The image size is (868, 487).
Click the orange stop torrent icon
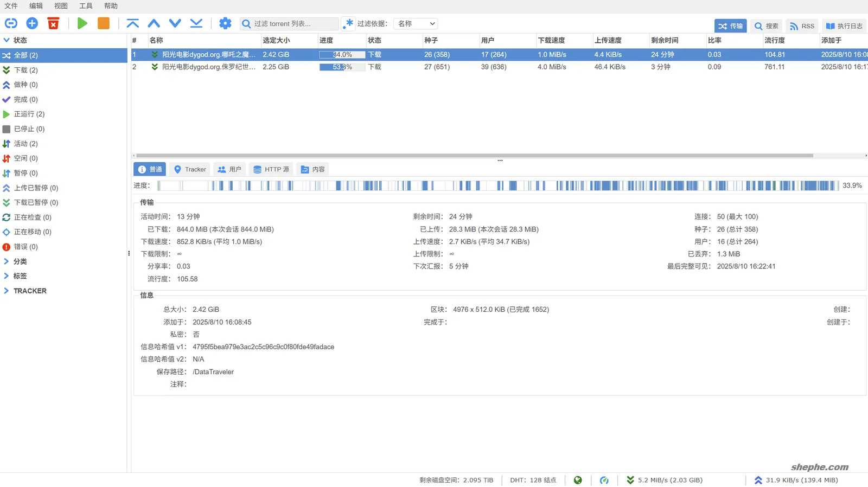coord(104,23)
